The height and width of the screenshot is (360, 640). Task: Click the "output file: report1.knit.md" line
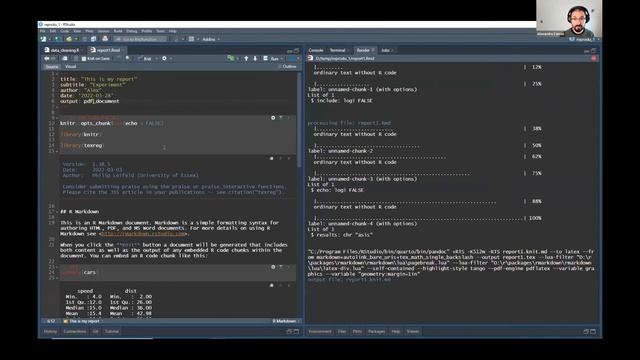(349, 280)
